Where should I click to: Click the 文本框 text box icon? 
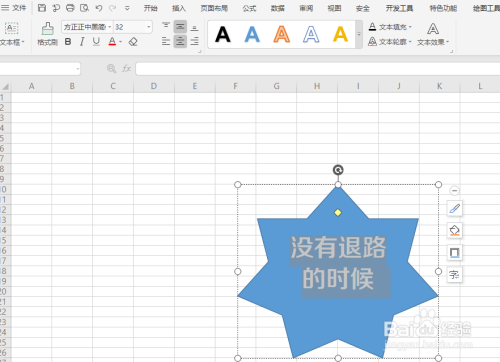pos(12,28)
